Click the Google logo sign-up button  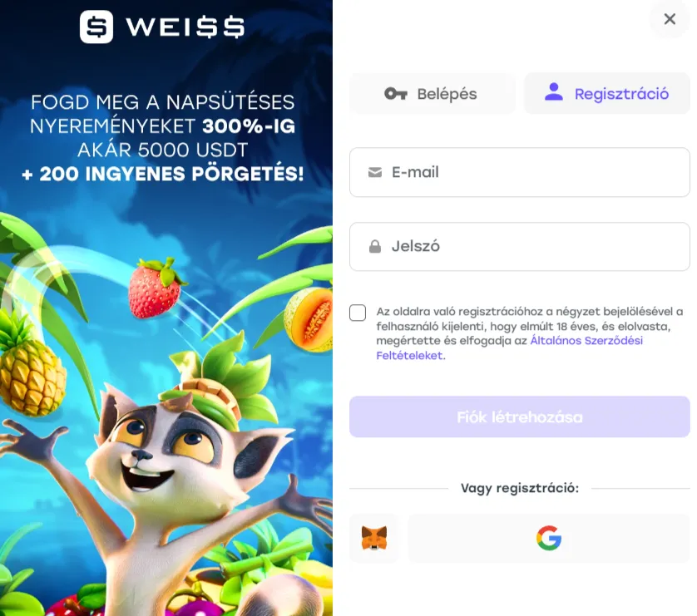(548, 539)
